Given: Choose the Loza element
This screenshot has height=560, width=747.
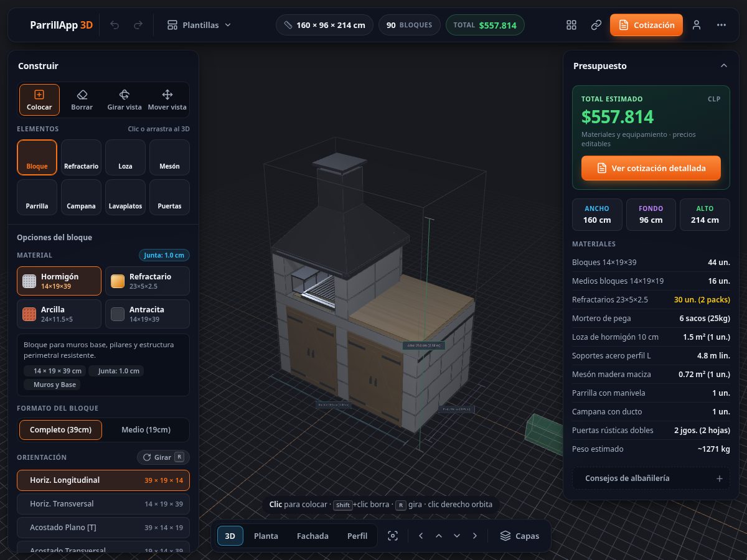Looking at the screenshot, I should [125, 157].
